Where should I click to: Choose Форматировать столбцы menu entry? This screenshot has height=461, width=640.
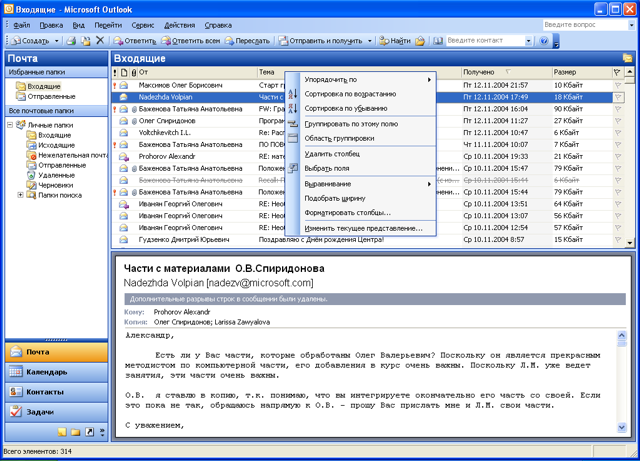(x=361, y=213)
